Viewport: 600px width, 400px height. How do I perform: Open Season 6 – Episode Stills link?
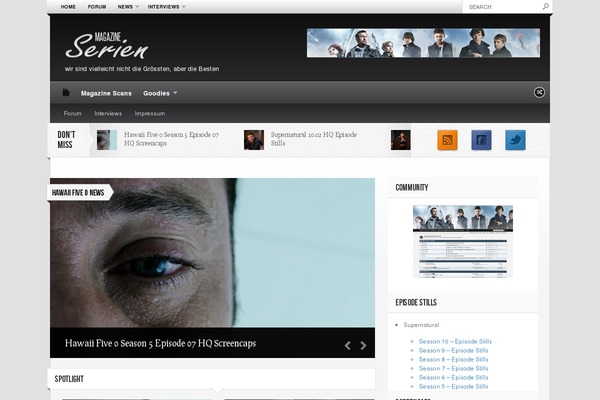[x=453, y=377]
